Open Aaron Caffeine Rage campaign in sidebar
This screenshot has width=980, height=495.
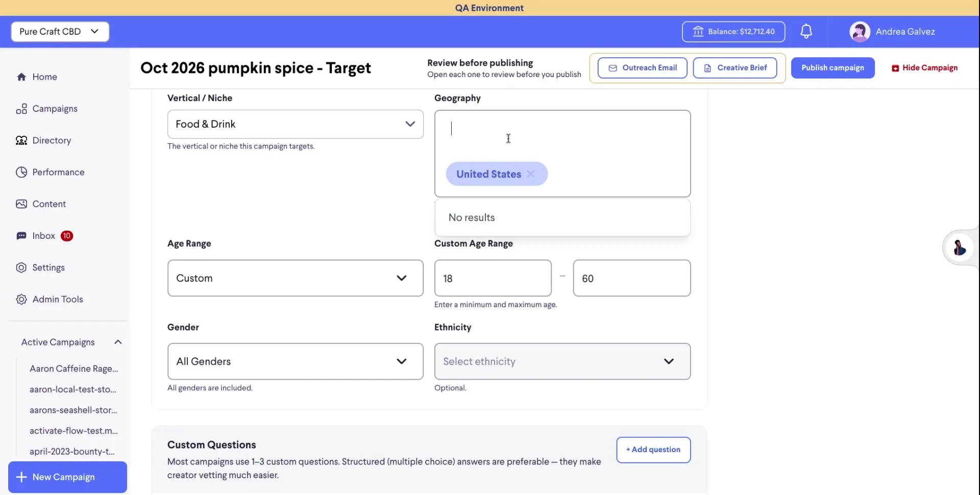73,368
